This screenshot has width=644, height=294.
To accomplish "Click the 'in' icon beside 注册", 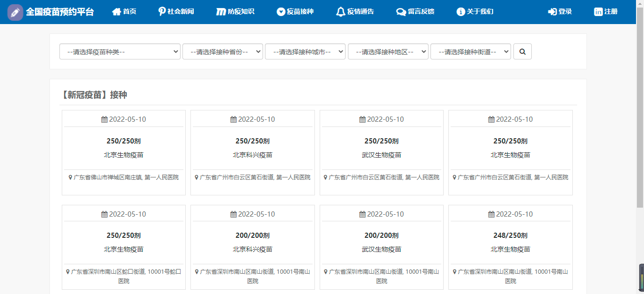I will pos(598,12).
